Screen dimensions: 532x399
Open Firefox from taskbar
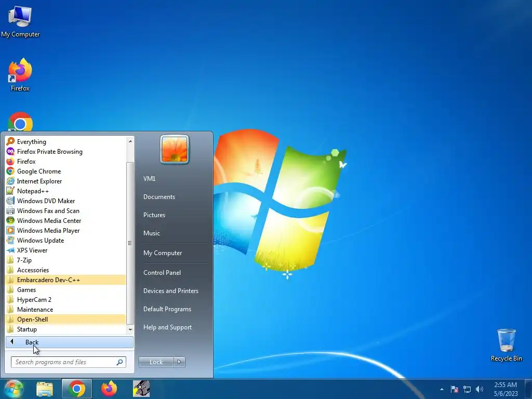coord(109,389)
